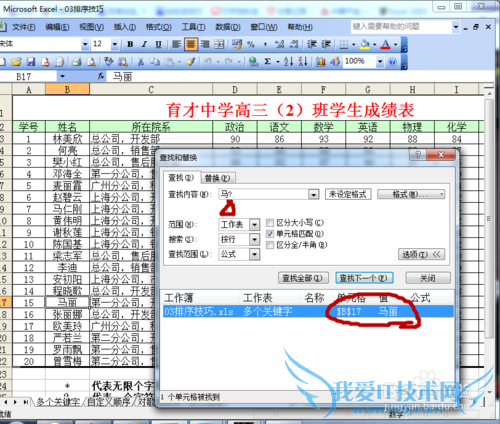Image resolution: width=500 pixels, height=424 pixels.
Task: Align cell text to the right
Action: (205, 44)
